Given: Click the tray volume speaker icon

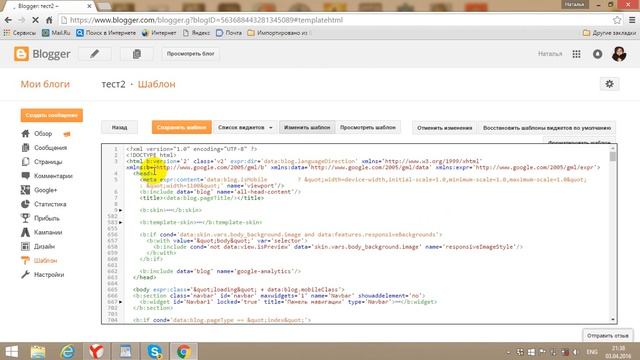Looking at the screenshot, I should [x=575, y=352].
